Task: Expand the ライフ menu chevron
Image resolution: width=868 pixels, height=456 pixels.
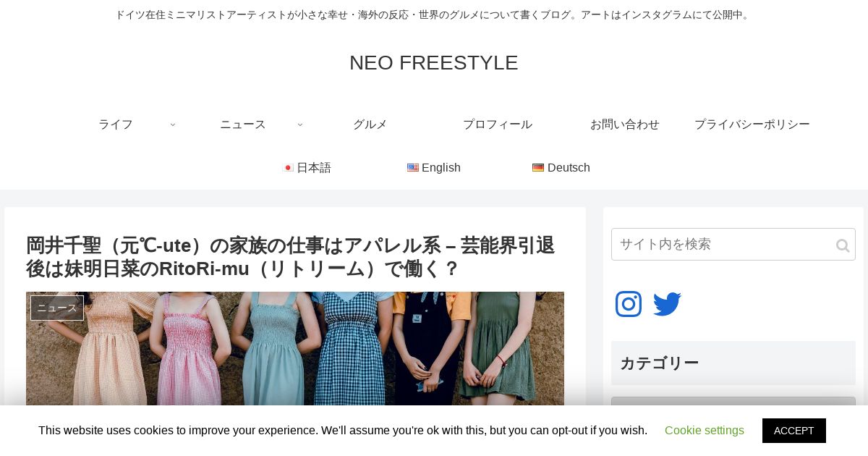Action: click(x=173, y=124)
